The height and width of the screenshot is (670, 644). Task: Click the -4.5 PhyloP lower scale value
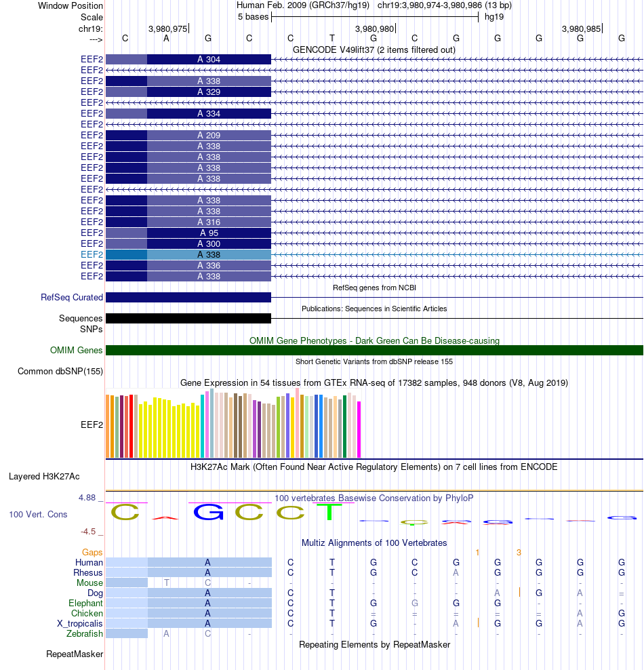click(88, 532)
